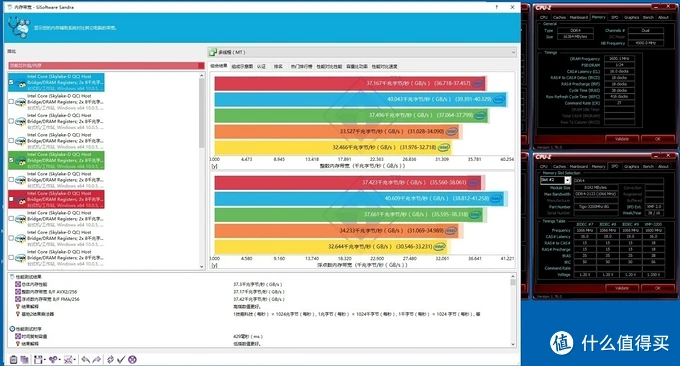
Task: Click Validate button in upper CPU-Z window
Action: pyautogui.click(x=621, y=139)
